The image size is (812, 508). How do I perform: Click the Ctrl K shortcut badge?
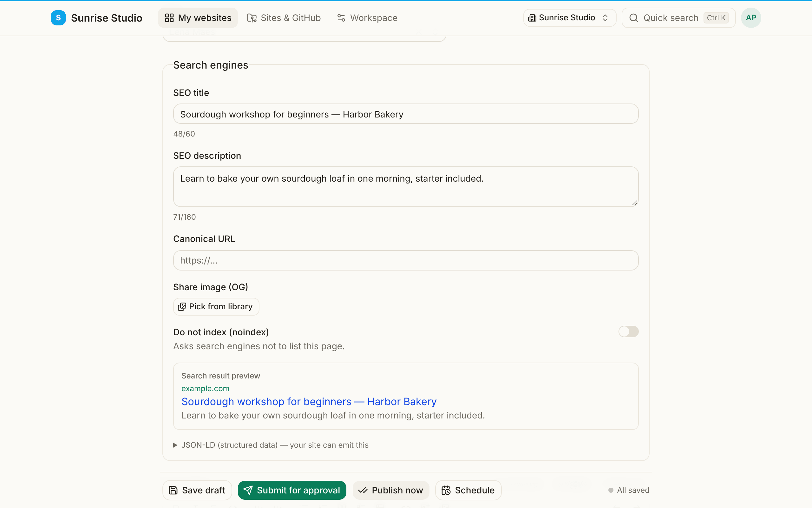(716, 18)
